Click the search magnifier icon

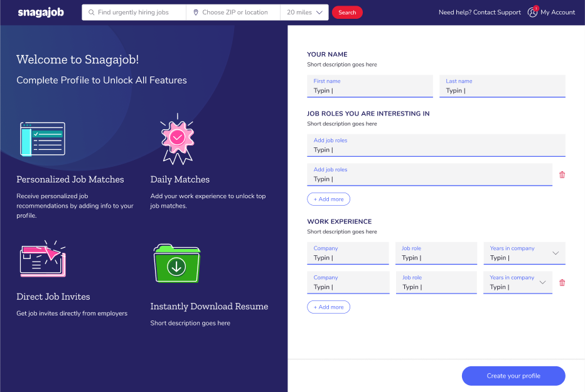[x=91, y=13]
